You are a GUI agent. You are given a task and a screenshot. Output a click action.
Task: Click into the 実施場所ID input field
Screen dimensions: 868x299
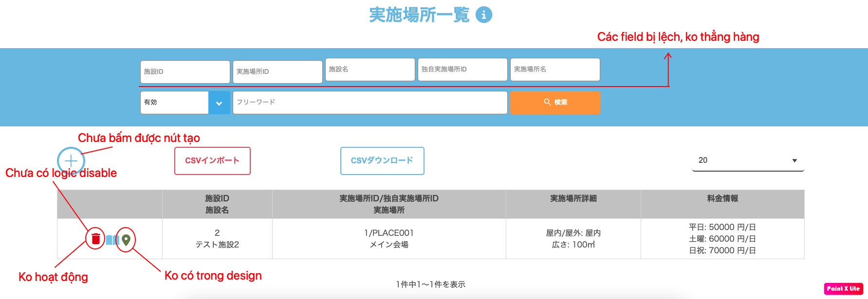pos(277,72)
